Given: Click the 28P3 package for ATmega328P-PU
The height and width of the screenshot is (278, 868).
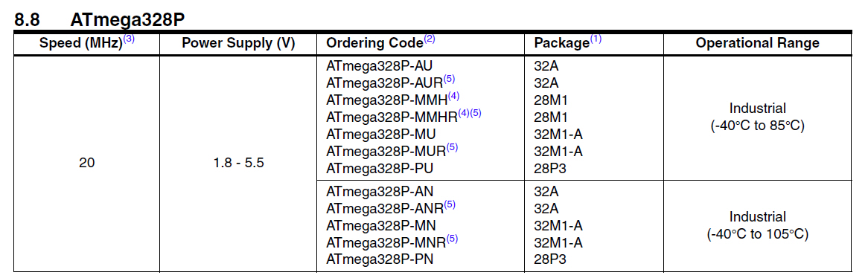Looking at the screenshot, I should (550, 168).
